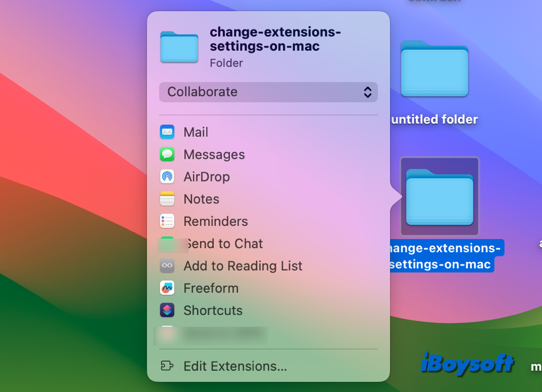Choose Send to Chat option

[x=223, y=244]
